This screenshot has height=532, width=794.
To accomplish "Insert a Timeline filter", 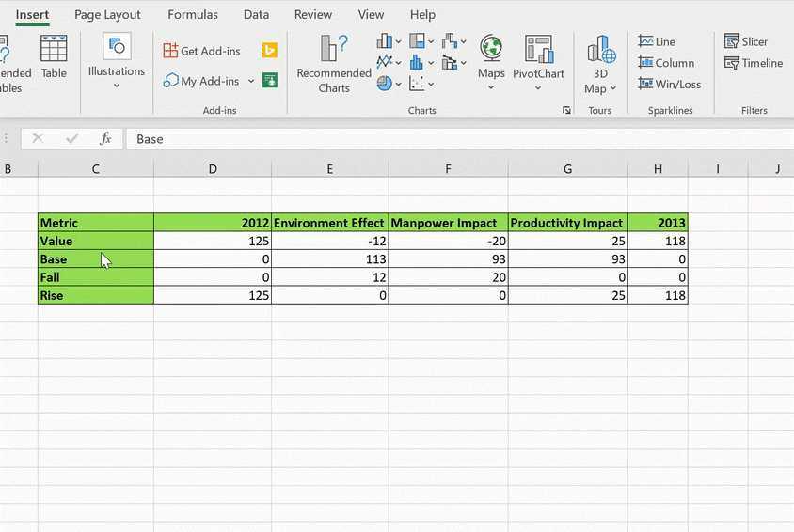I will click(754, 63).
